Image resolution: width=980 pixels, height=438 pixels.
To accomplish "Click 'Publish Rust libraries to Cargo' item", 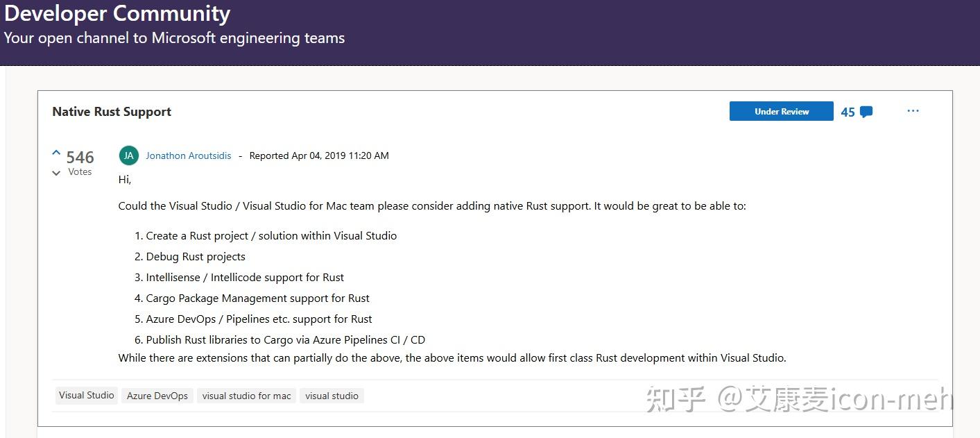I will pyautogui.click(x=285, y=339).
